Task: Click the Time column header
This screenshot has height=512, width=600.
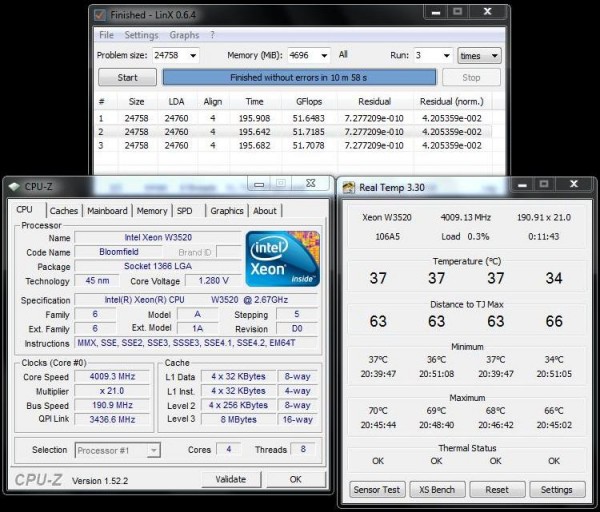Action: [254, 101]
